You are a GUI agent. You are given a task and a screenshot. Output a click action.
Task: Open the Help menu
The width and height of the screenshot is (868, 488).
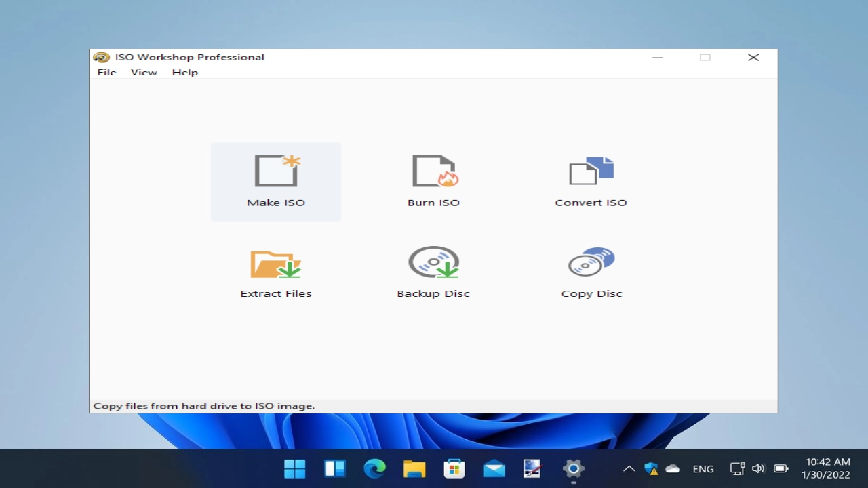184,73
